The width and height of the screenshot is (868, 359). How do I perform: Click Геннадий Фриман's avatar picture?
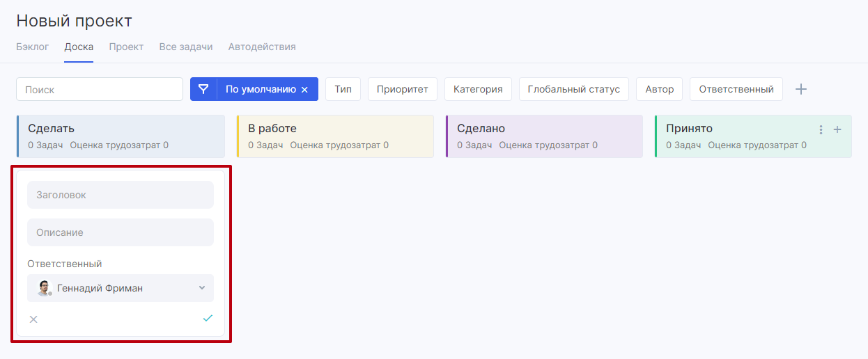(45, 288)
